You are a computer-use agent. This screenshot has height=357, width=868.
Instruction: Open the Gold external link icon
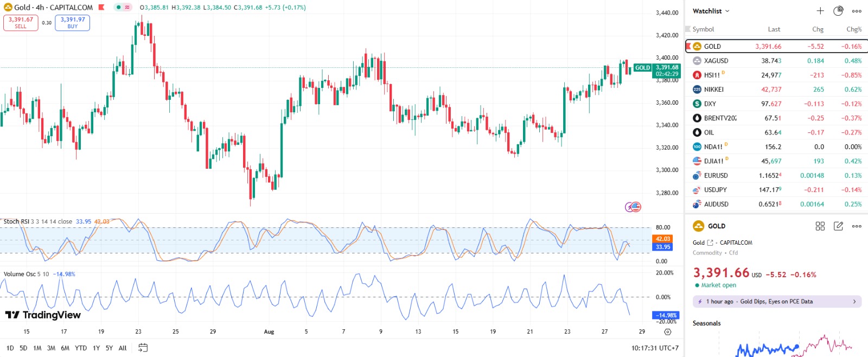pyautogui.click(x=710, y=243)
